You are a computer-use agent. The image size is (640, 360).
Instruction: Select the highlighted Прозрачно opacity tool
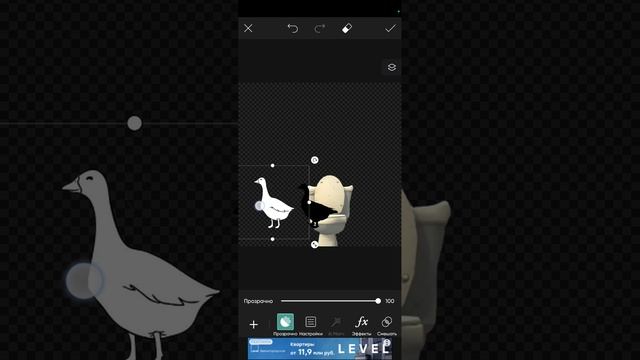[x=285, y=325]
